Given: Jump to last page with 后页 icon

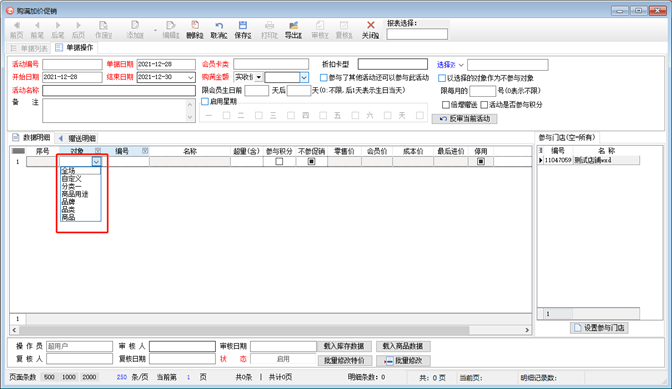Looking at the screenshot, I should [x=78, y=25].
